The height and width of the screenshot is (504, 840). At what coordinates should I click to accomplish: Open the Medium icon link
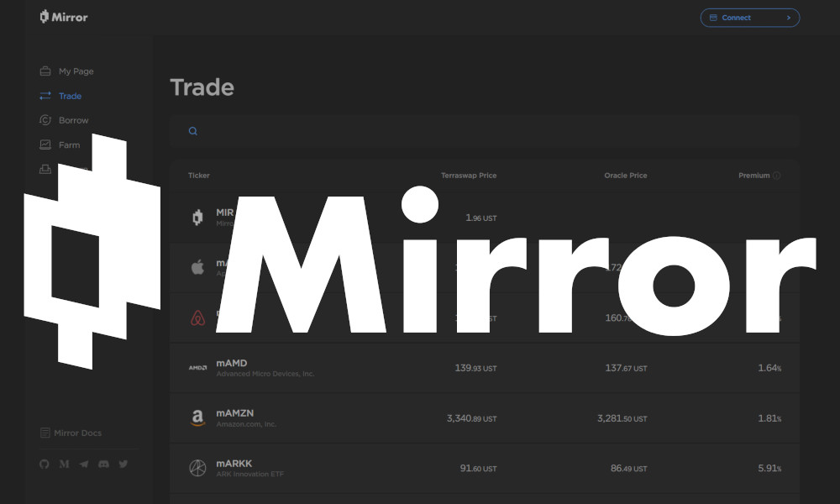point(65,464)
